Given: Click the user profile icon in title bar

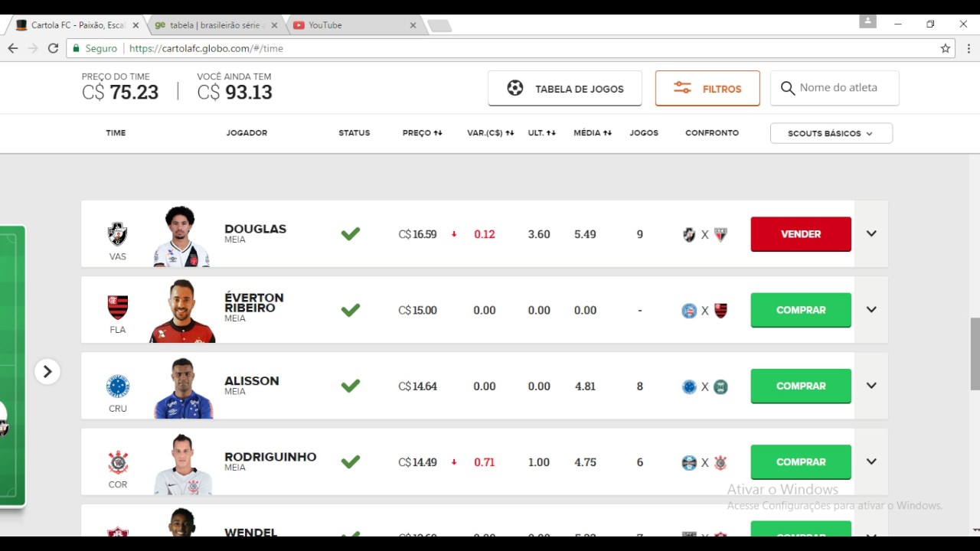Looking at the screenshot, I should (867, 21).
